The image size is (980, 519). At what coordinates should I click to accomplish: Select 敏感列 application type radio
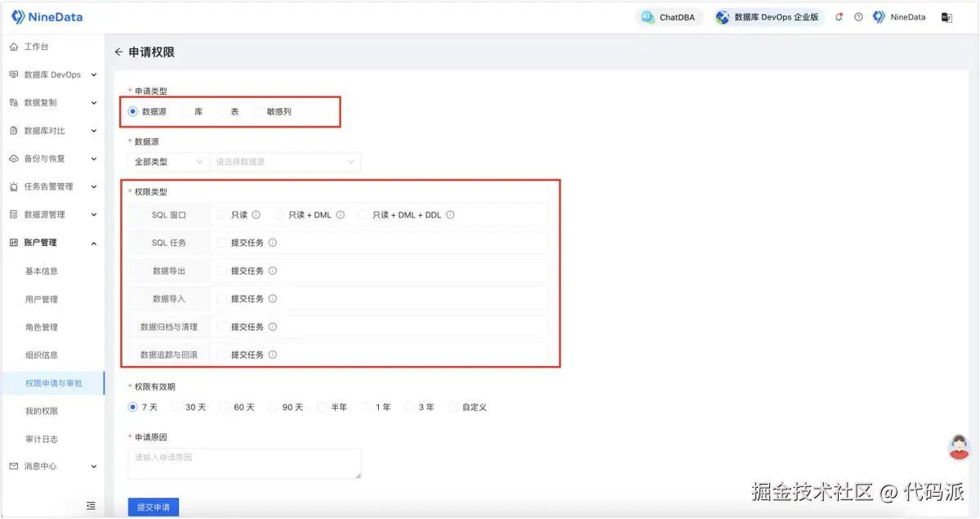(x=258, y=112)
